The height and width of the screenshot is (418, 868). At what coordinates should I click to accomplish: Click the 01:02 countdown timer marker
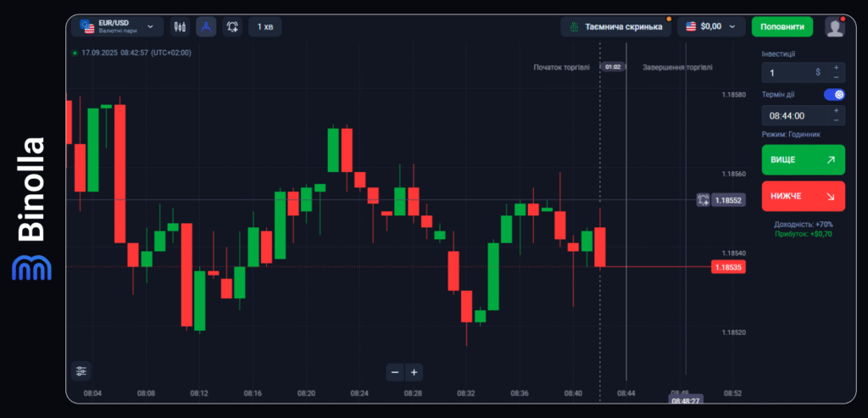click(x=611, y=66)
